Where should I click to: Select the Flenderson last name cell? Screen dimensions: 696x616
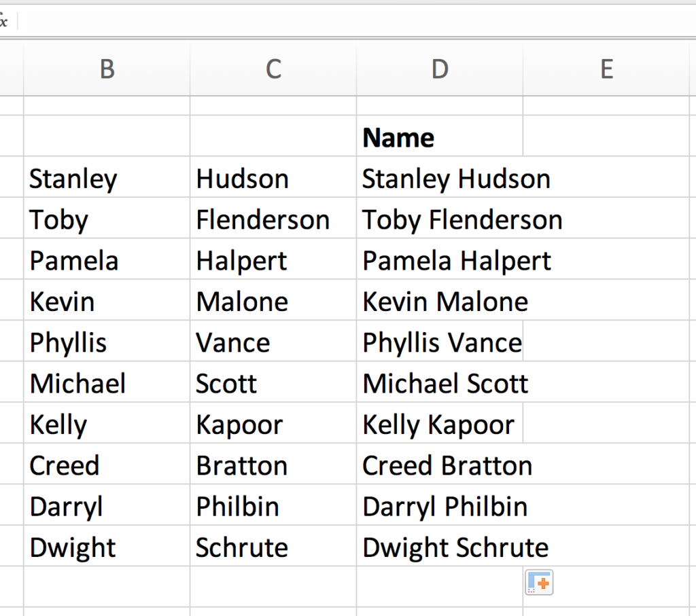click(273, 218)
